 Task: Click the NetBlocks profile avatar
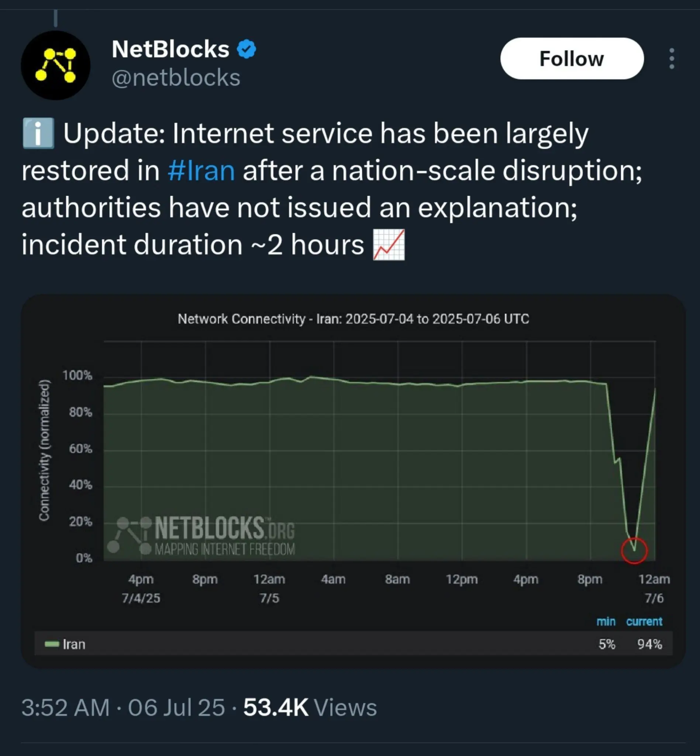[x=56, y=65]
